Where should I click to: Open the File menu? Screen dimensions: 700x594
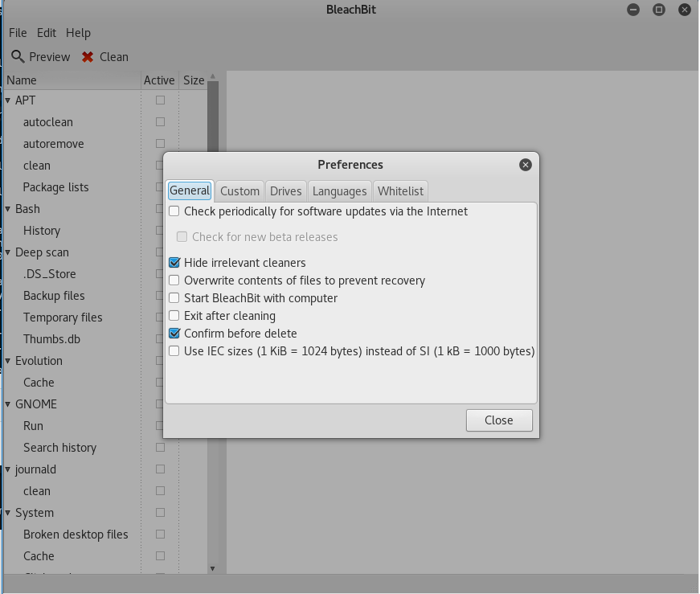(x=18, y=33)
